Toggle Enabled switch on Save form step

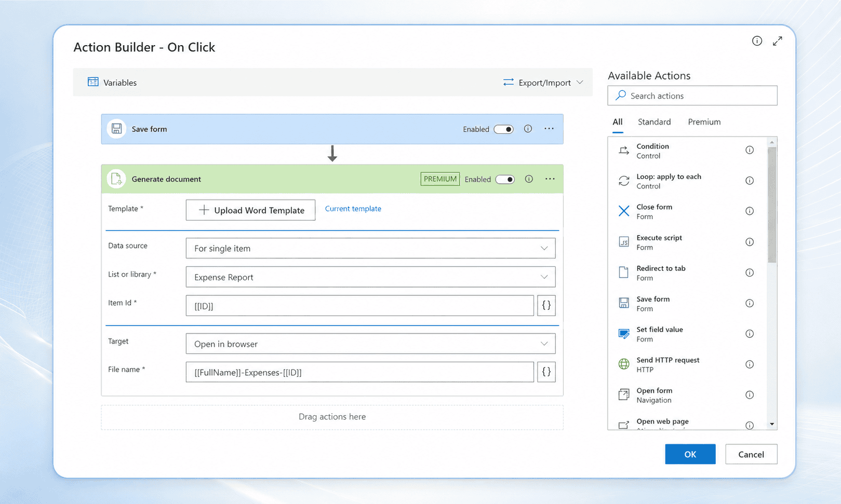click(x=503, y=129)
